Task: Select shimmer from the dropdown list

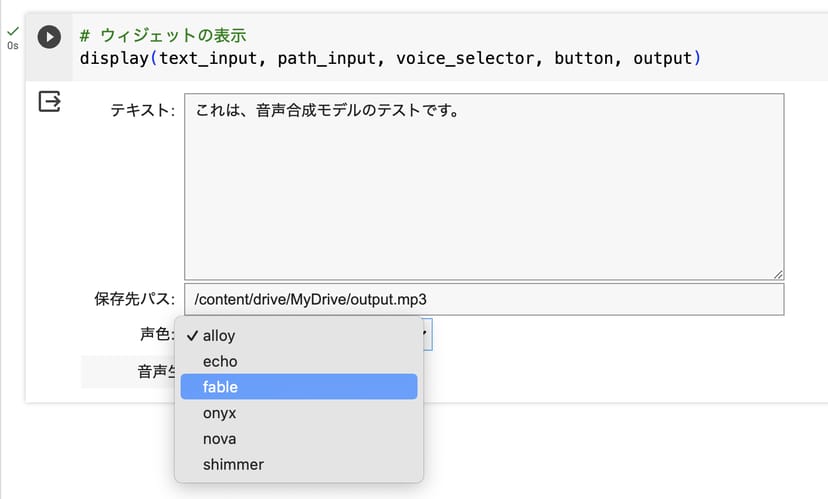Action: tap(232, 465)
